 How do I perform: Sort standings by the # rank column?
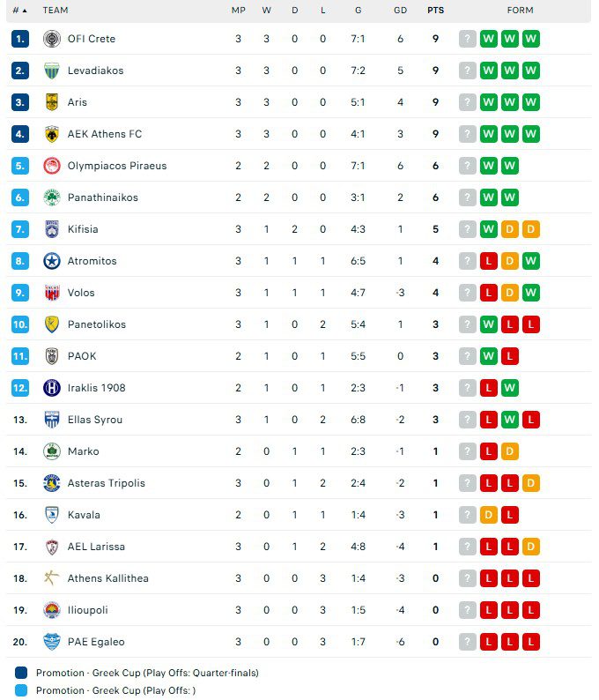pyautogui.click(x=19, y=11)
